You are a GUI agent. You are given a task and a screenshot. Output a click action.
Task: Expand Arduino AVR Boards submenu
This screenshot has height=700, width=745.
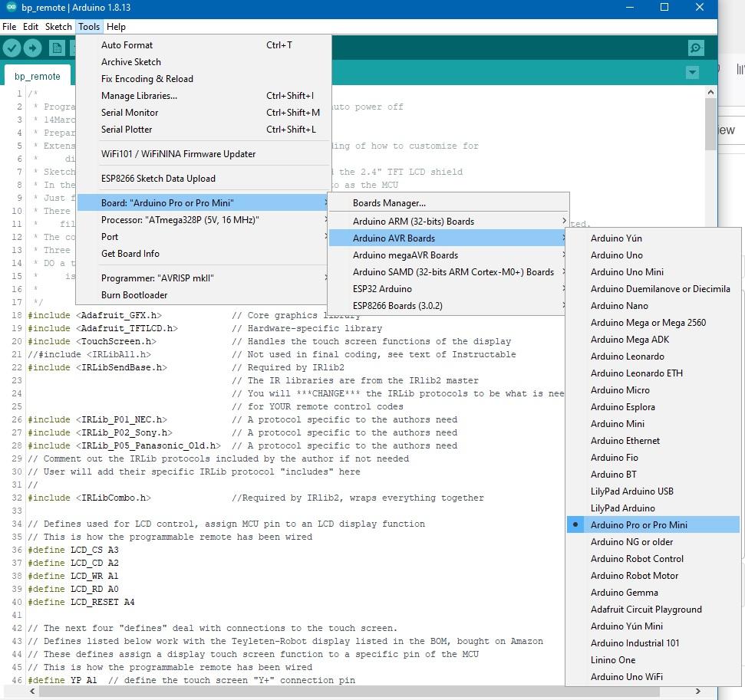click(x=448, y=238)
